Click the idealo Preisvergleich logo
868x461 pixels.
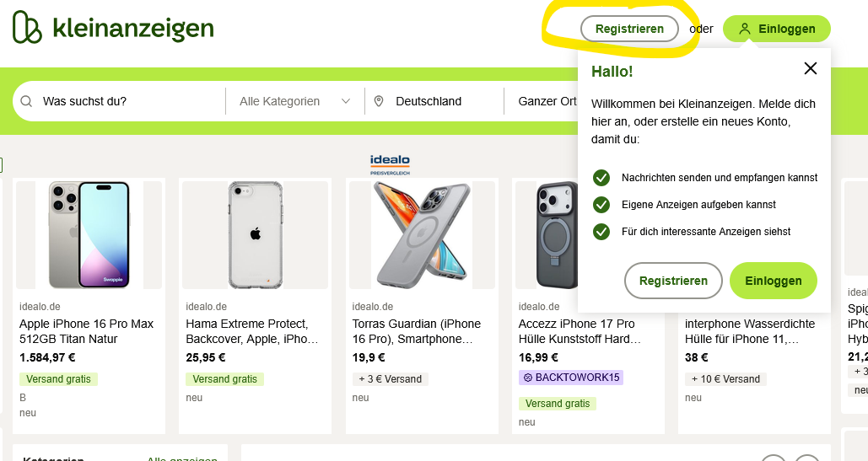click(x=390, y=164)
